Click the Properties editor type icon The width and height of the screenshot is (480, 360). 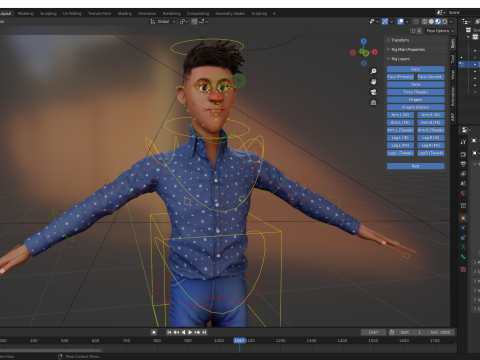[465, 129]
